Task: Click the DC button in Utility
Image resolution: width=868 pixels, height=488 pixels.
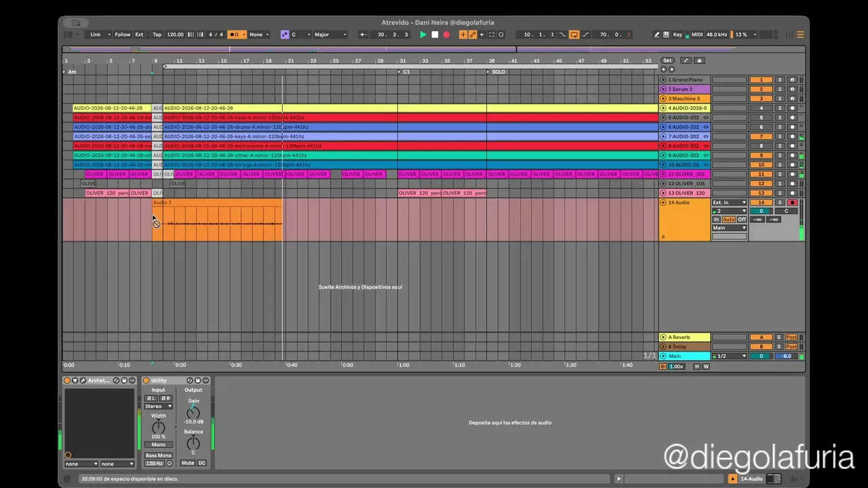Action: tap(202, 463)
